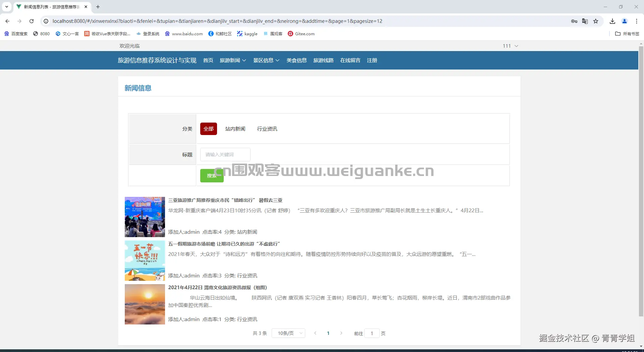
Task: Open the 和鲸社区 bookmark
Action: tap(220, 34)
